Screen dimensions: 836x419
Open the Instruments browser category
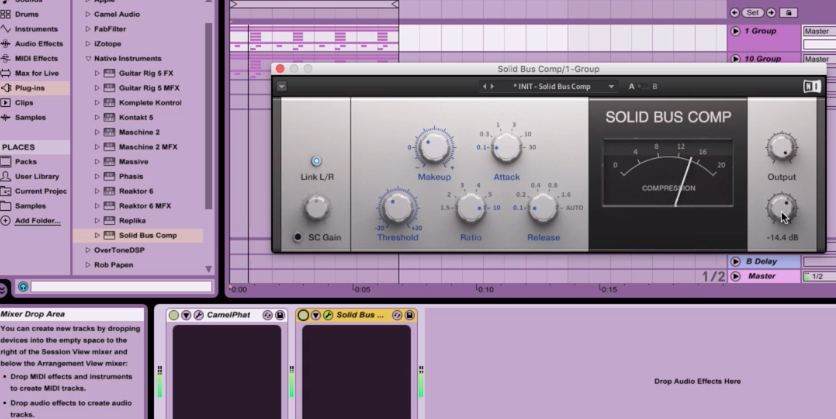click(x=34, y=29)
